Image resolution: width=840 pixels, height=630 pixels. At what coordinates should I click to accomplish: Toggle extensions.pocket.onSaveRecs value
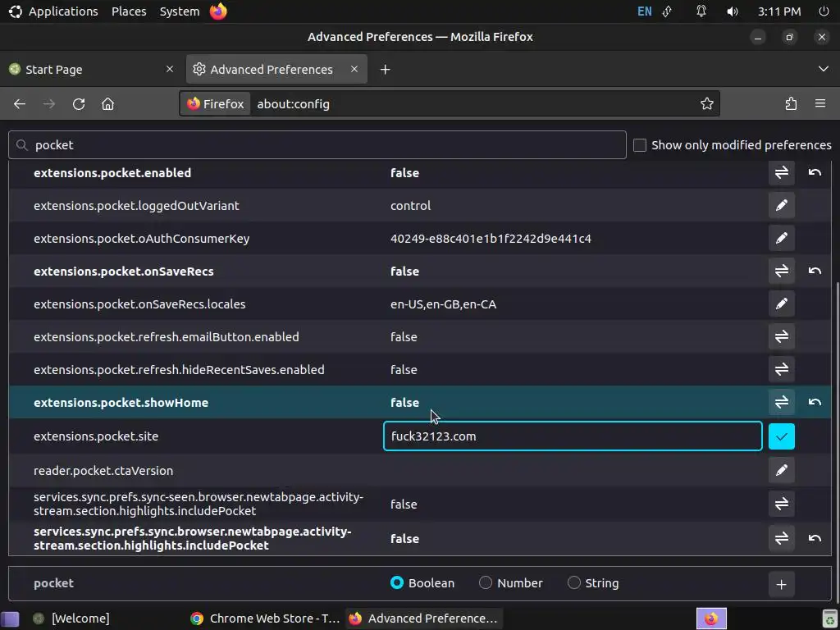point(781,271)
